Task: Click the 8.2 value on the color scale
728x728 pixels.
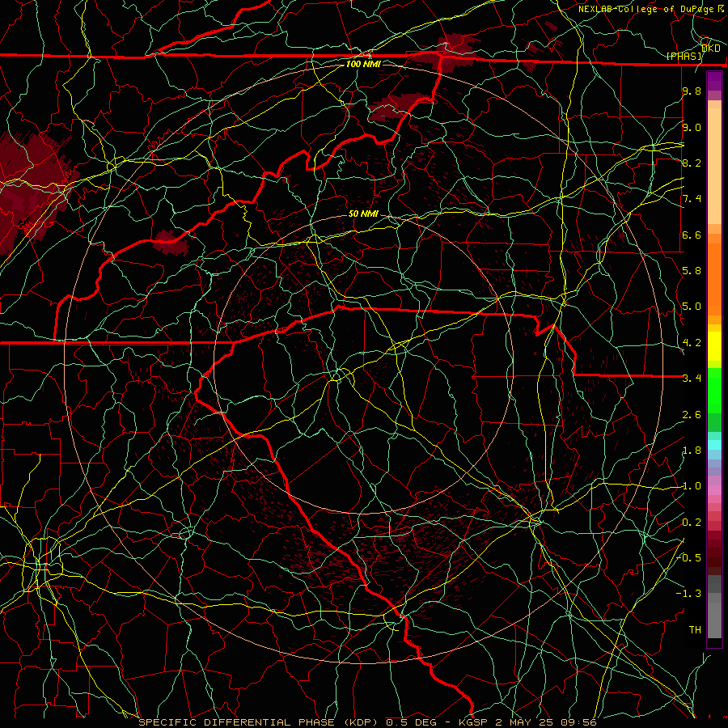Action: point(692,163)
